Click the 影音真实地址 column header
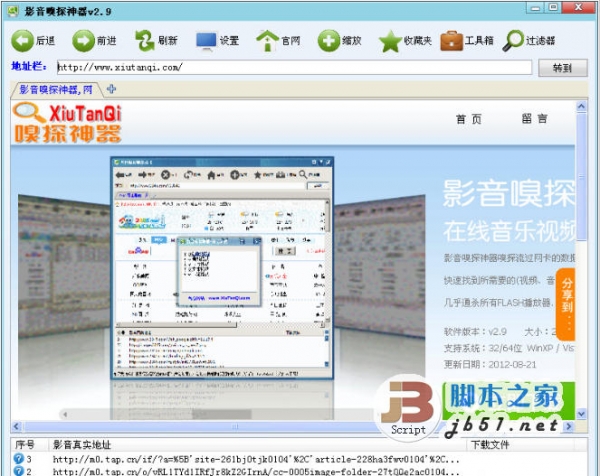 [82, 445]
